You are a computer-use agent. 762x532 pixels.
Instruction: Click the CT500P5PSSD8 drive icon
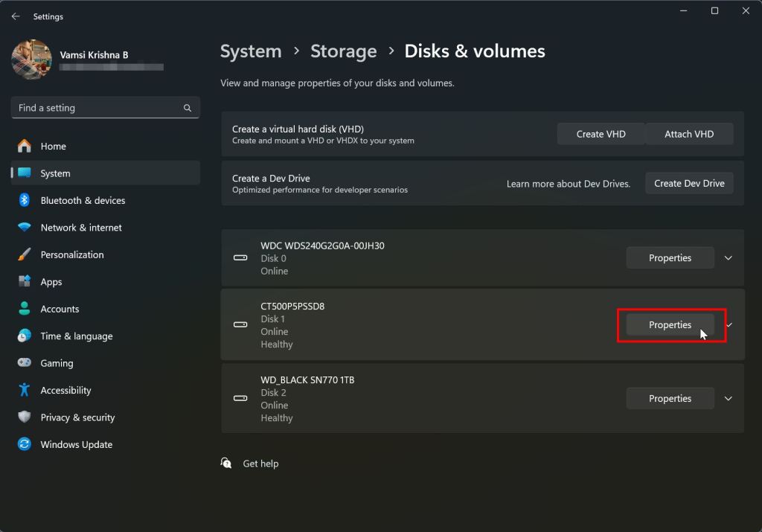pyautogui.click(x=240, y=324)
